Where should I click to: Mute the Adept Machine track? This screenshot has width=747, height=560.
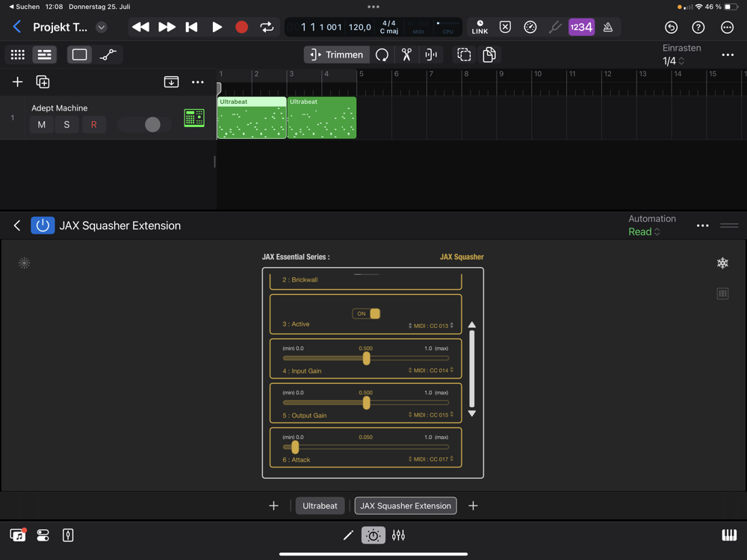point(41,125)
